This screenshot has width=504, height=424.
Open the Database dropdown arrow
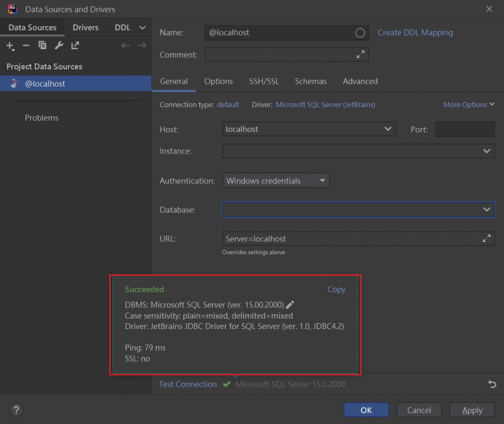tap(487, 210)
